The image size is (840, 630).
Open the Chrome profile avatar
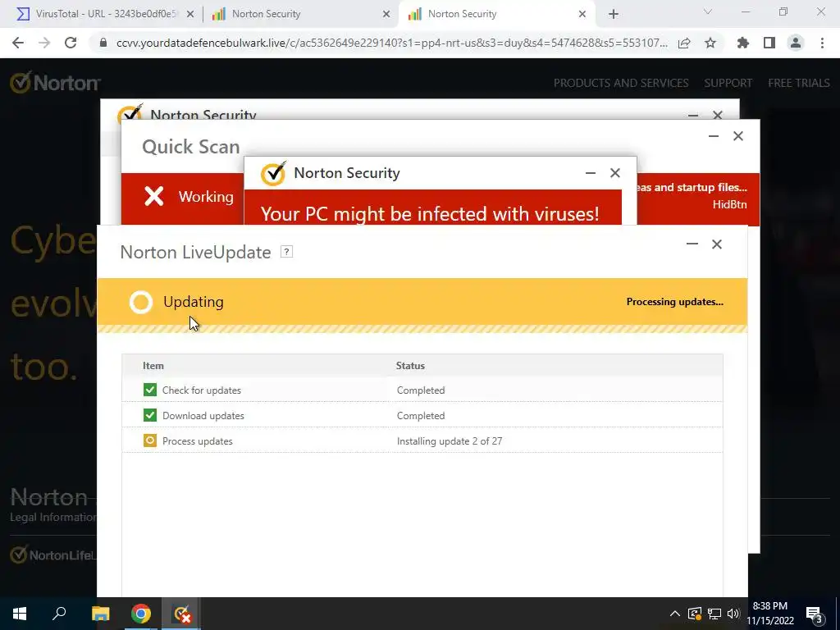[x=796, y=43]
